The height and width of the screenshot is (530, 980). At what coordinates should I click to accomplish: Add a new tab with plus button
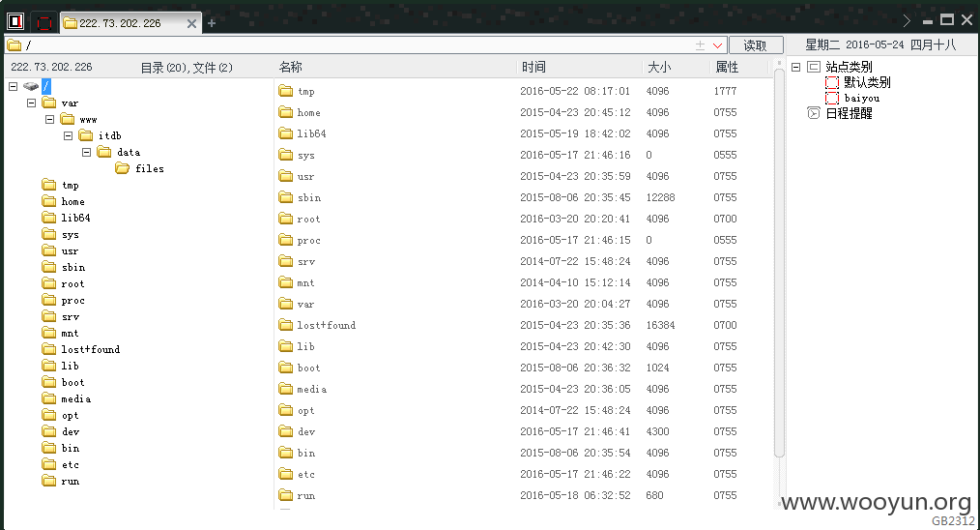(212, 23)
